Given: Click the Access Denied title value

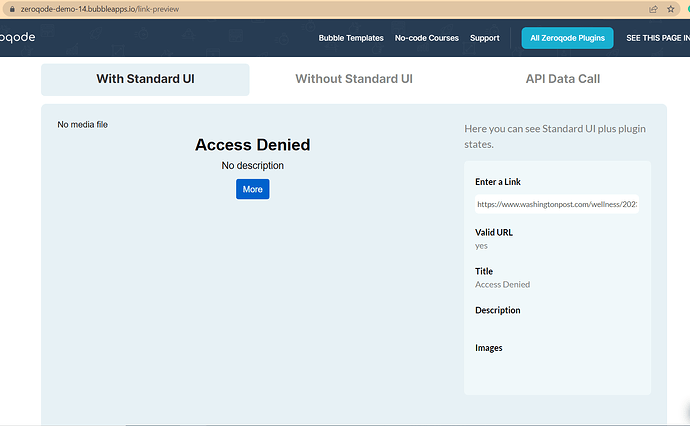Looking at the screenshot, I should [x=503, y=284].
